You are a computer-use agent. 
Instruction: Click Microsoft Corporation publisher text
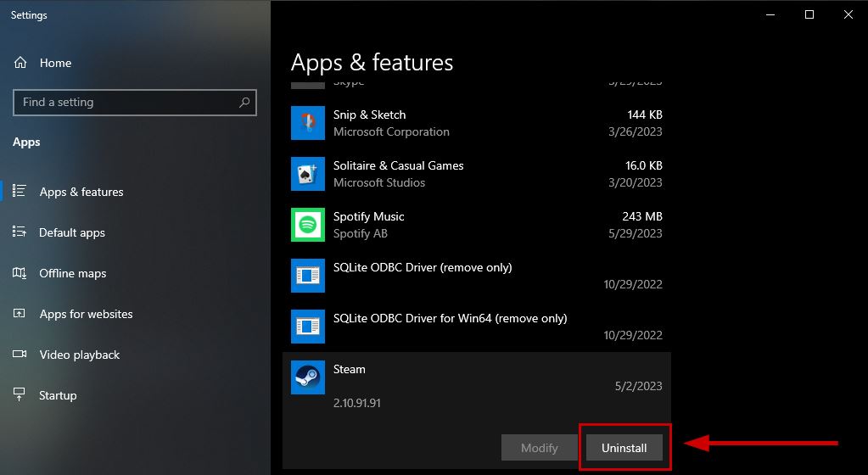click(391, 131)
